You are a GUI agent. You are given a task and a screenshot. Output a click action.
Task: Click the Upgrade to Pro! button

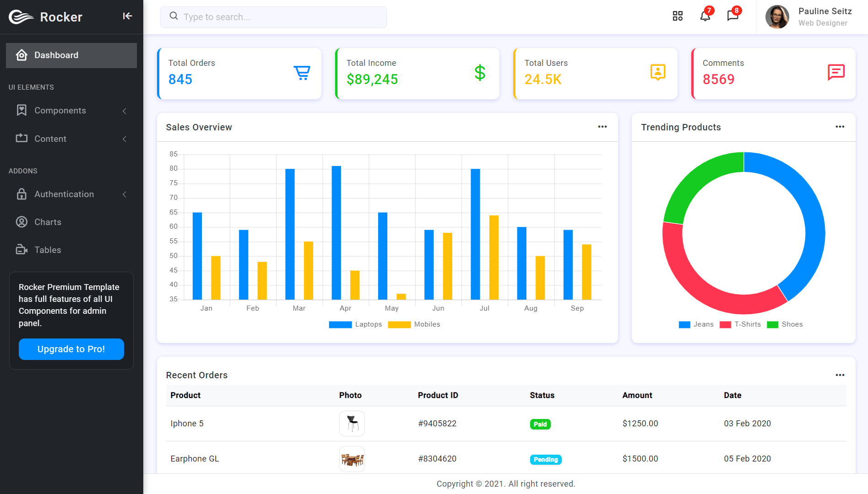[71, 349]
